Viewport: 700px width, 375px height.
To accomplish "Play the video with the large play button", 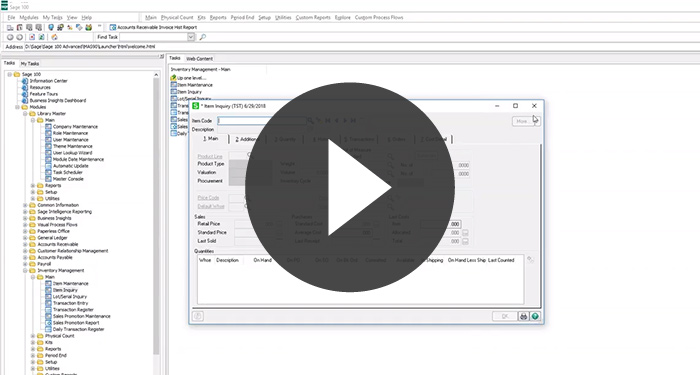I will click(350, 187).
